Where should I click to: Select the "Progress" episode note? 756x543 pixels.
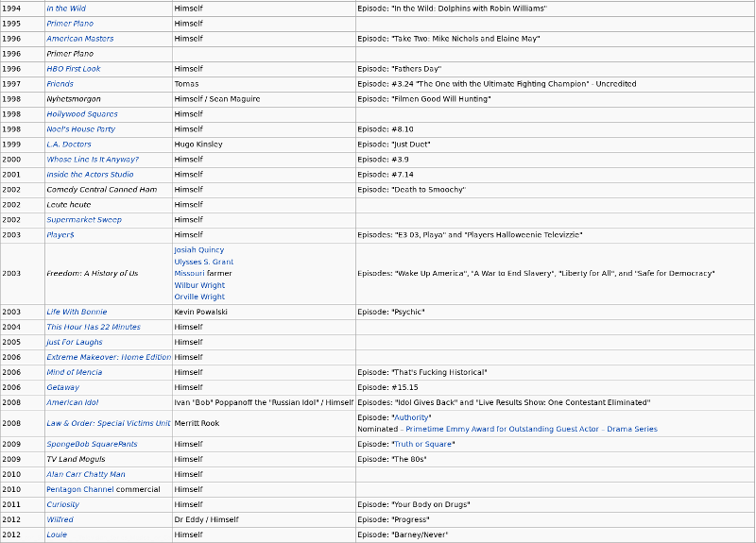click(393, 519)
